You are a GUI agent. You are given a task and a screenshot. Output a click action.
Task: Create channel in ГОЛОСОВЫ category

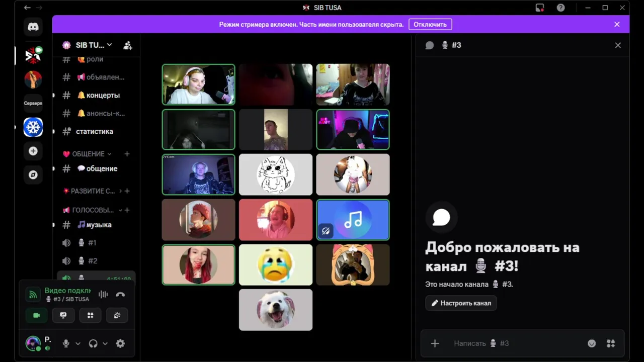pyautogui.click(x=127, y=210)
